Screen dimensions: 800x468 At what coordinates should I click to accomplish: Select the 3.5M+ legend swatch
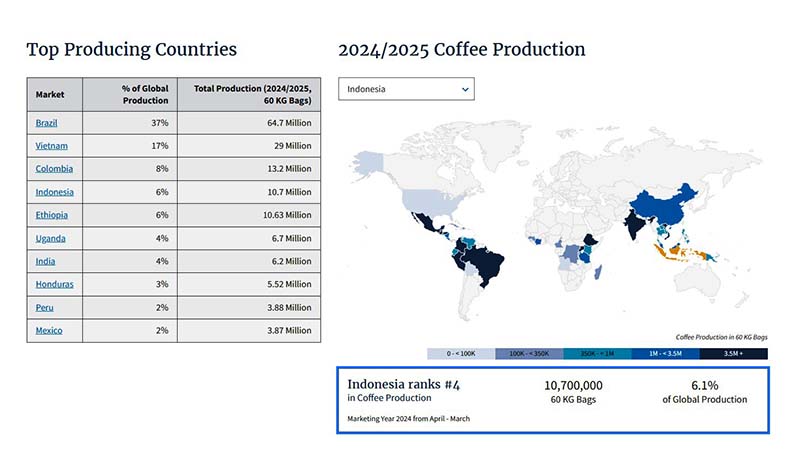[734, 354]
